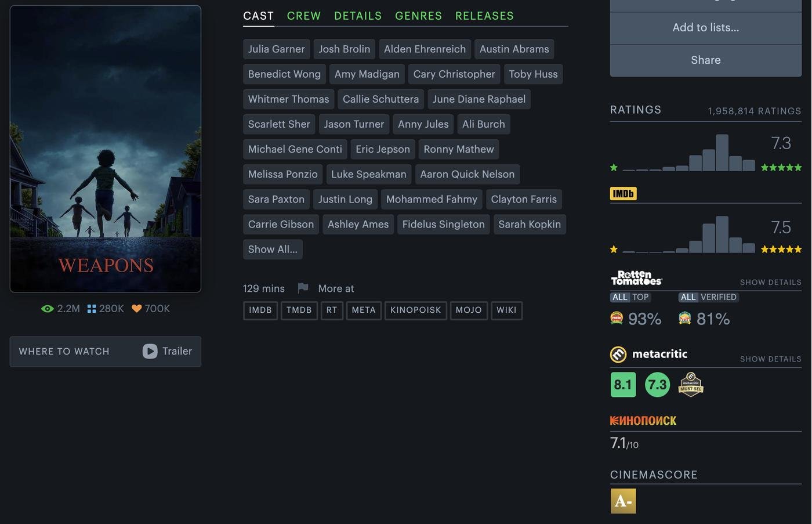The image size is (812, 524).
Task: Click the yellow IMDb logo
Action: click(623, 194)
